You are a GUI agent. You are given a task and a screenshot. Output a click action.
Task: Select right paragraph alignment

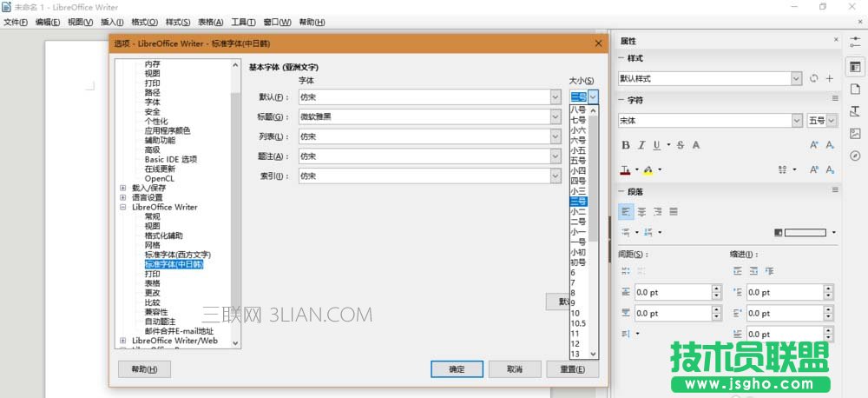657,211
